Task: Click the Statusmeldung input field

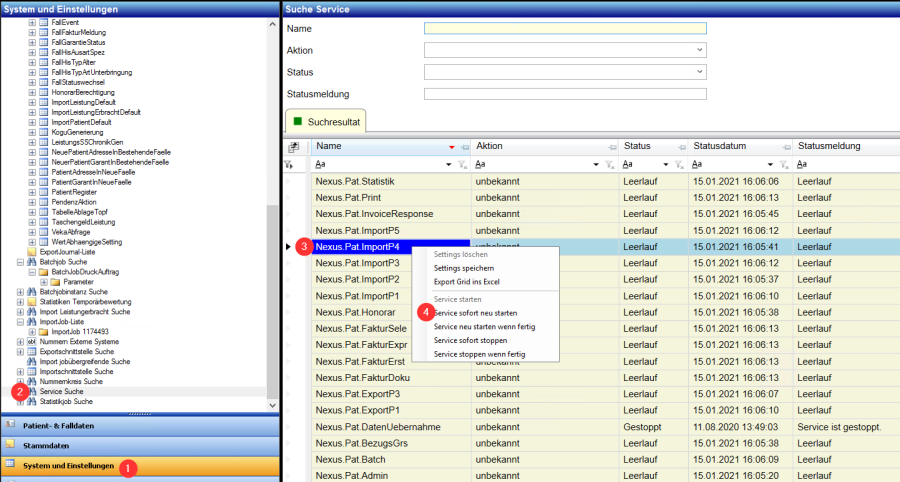Action: coord(565,94)
